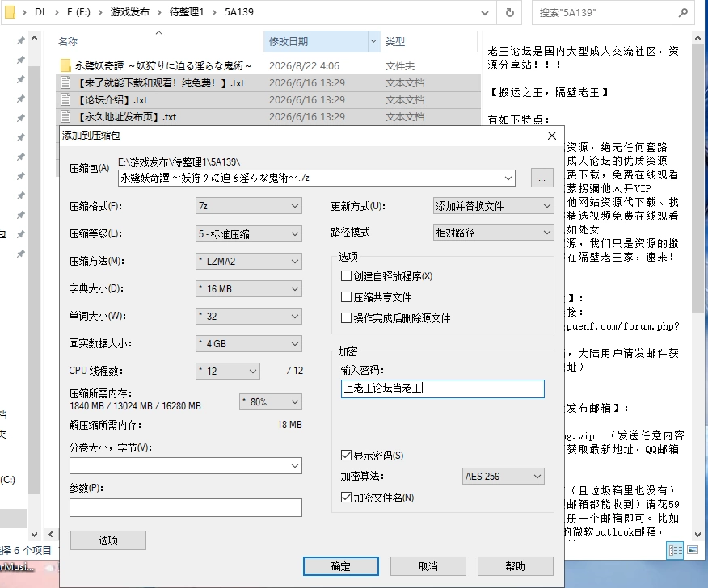The height and width of the screenshot is (588, 708).
Task: Open 更新方式 dropdown 添加并替换文件
Action: coord(494,206)
